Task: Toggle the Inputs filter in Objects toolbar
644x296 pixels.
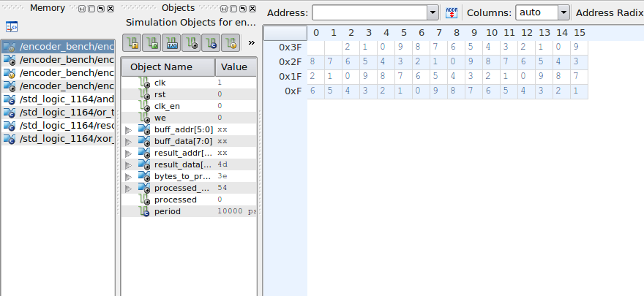Action: point(132,42)
